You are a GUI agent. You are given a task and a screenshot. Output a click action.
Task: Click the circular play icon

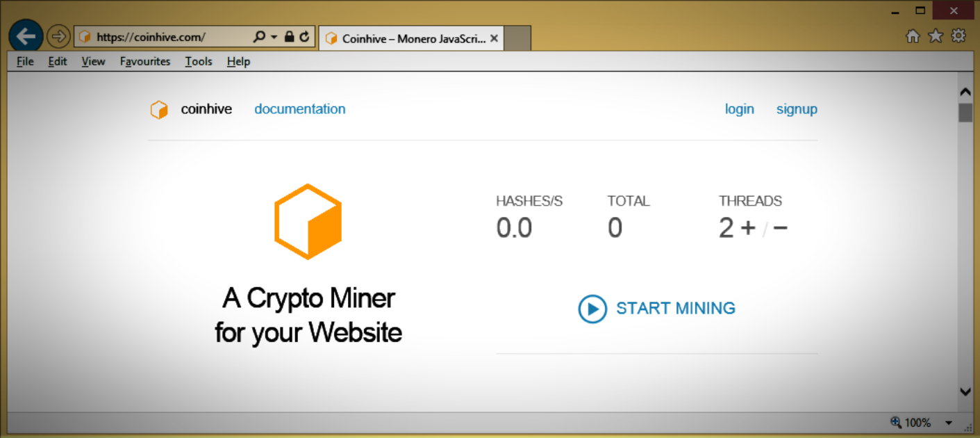592,309
